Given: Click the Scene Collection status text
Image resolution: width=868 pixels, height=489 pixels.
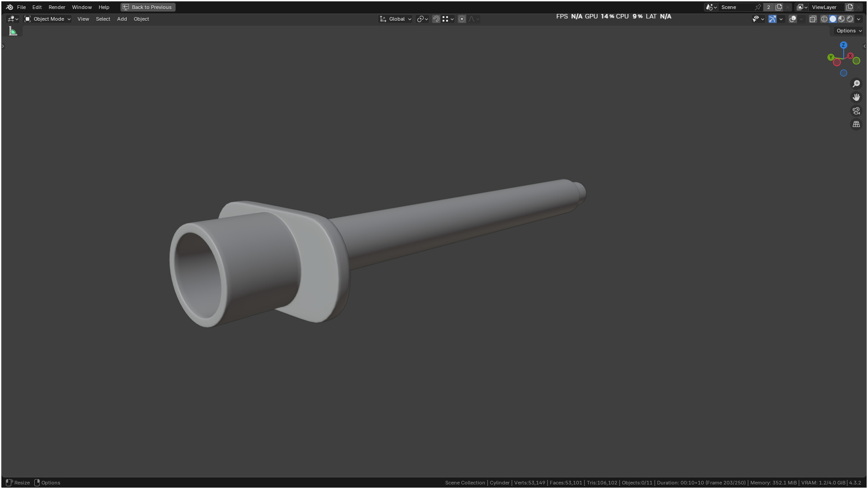Looking at the screenshot, I should [465, 483].
